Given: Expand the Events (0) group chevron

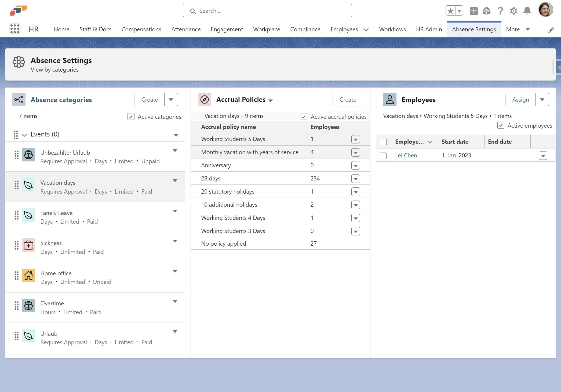Looking at the screenshot, I should [x=24, y=135].
